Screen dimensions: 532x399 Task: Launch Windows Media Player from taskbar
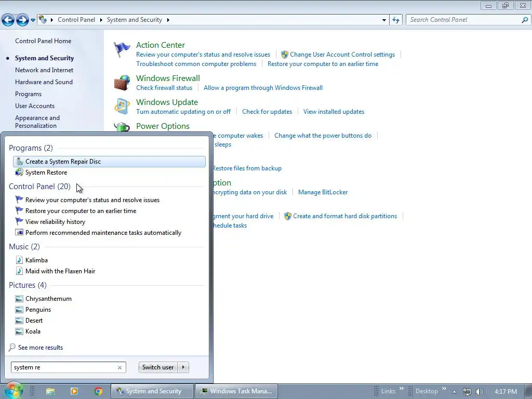click(74, 391)
